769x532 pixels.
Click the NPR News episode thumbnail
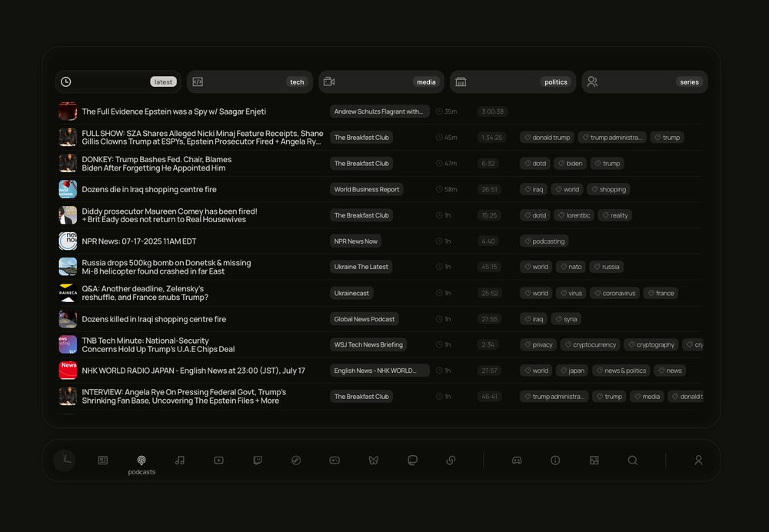coord(68,241)
